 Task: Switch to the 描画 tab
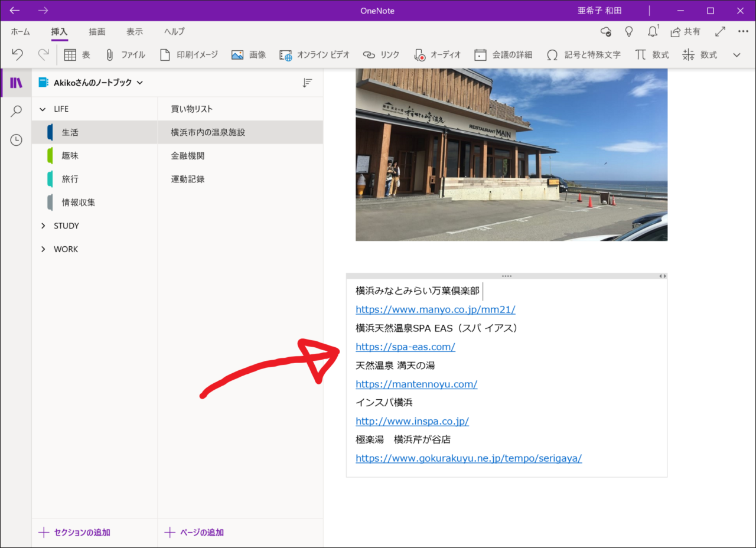97,32
